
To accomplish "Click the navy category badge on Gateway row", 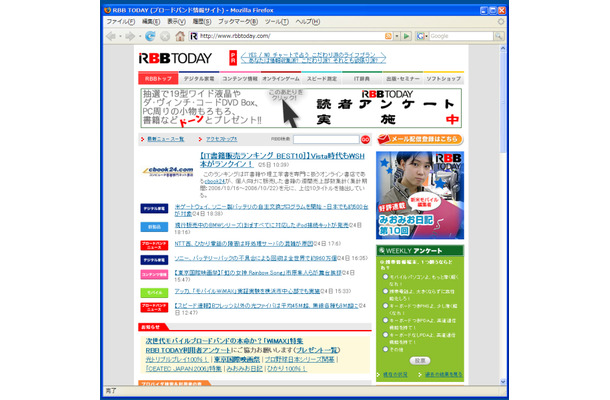I will (x=154, y=209).
